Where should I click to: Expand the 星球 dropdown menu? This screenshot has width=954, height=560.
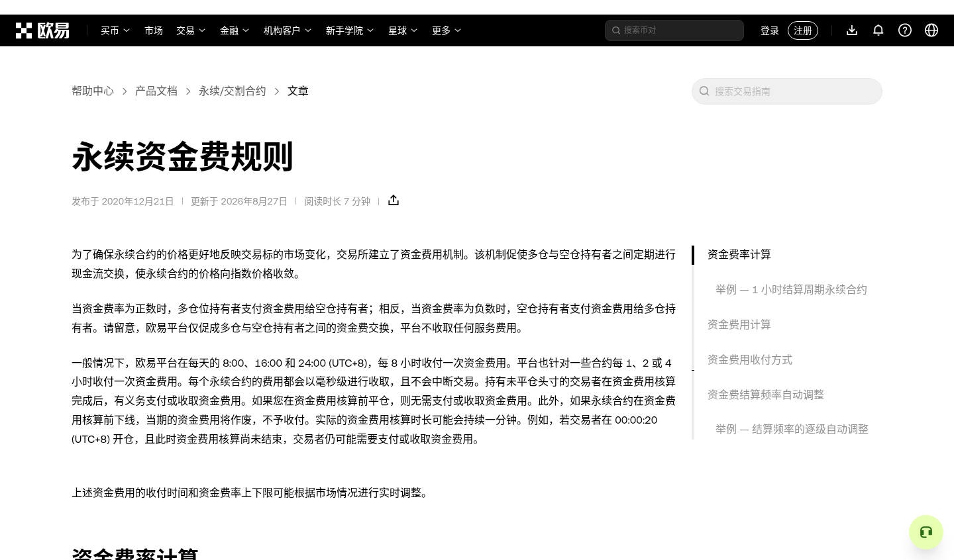(x=403, y=30)
